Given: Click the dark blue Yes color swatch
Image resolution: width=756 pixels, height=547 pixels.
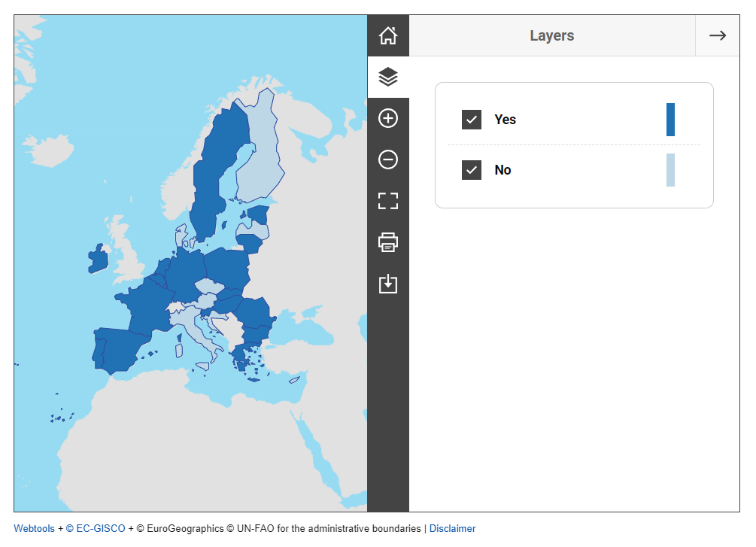Looking at the screenshot, I should coord(670,120).
